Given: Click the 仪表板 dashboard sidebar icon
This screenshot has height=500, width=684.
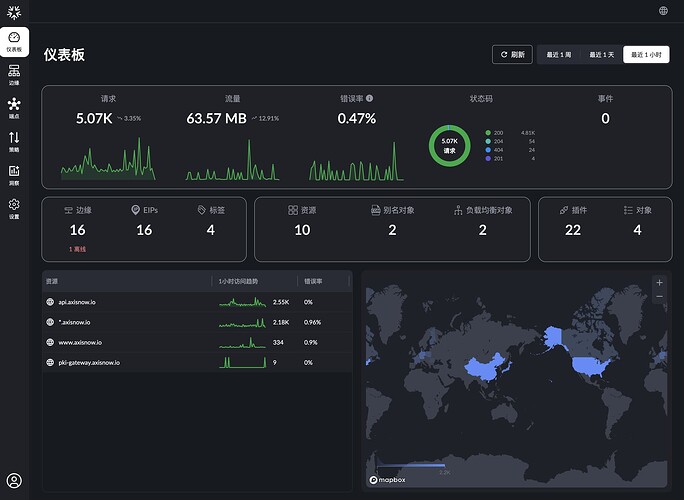Looking at the screenshot, I should (14, 41).
